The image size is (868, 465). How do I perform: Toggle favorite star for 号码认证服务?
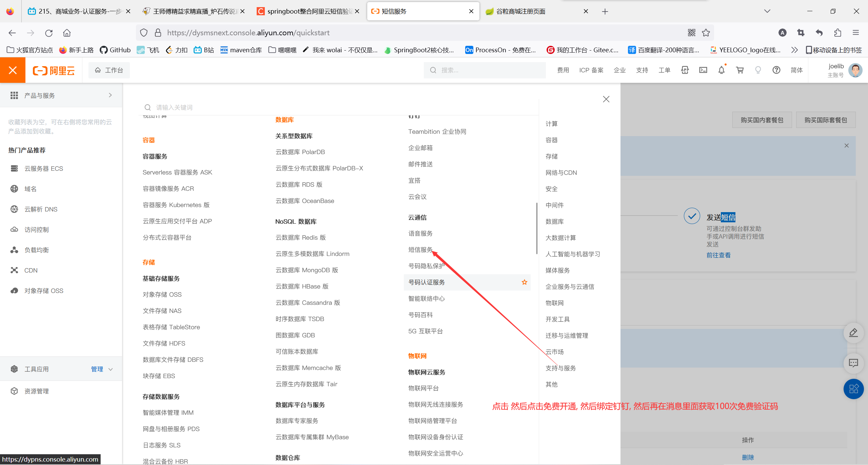tap(524, 282)
